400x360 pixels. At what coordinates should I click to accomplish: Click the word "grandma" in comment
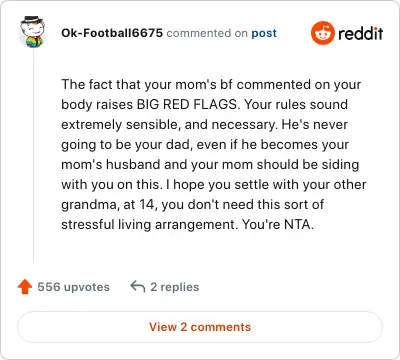coord(90,205)
